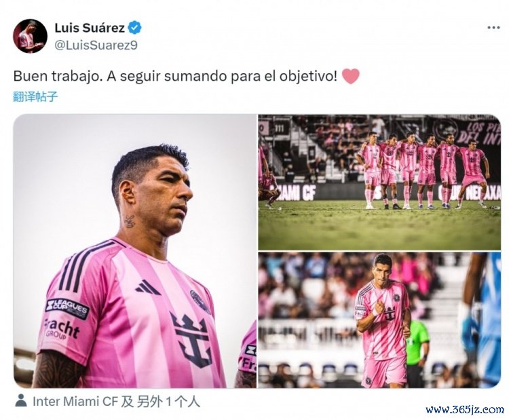Click the www.365jz.com watermark
This screenshot has width=509, height=420.
click(x=465, y=410)
